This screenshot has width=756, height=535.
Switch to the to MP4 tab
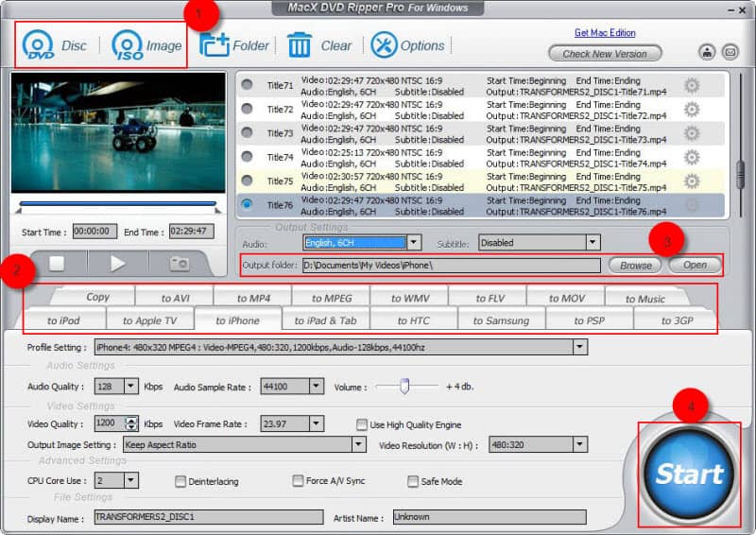(x=253, y=298)
